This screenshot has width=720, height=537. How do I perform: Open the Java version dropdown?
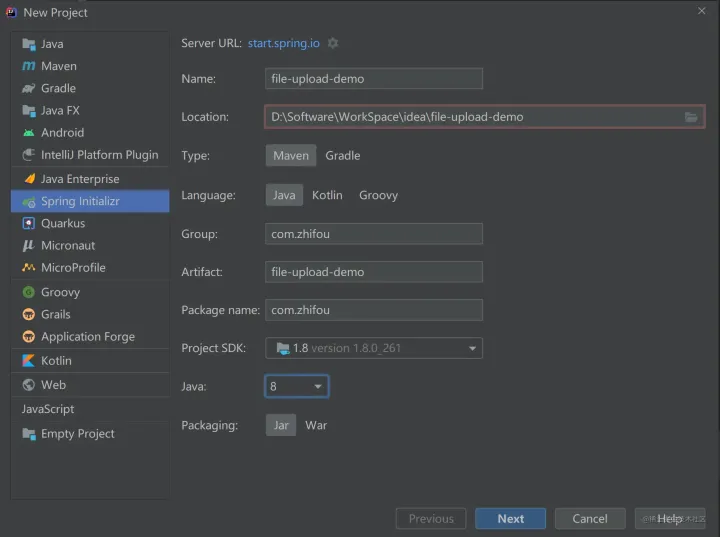(297, 386)
